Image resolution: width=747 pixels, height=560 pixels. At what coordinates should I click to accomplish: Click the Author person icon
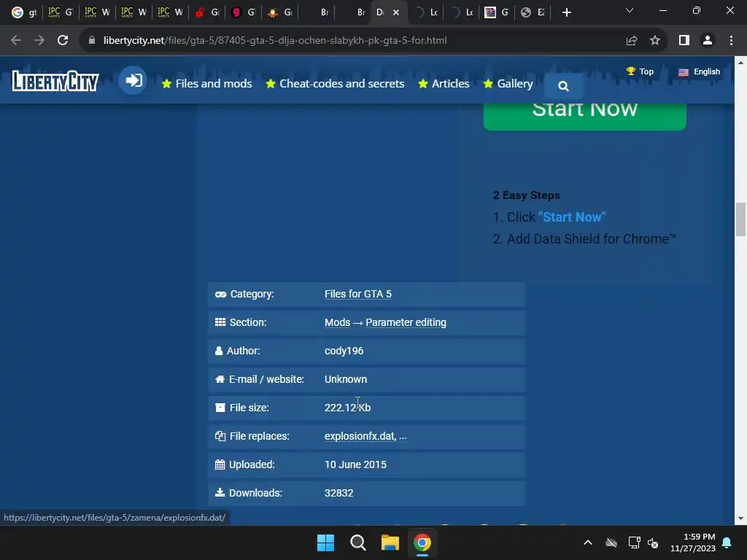click(219, 351)
